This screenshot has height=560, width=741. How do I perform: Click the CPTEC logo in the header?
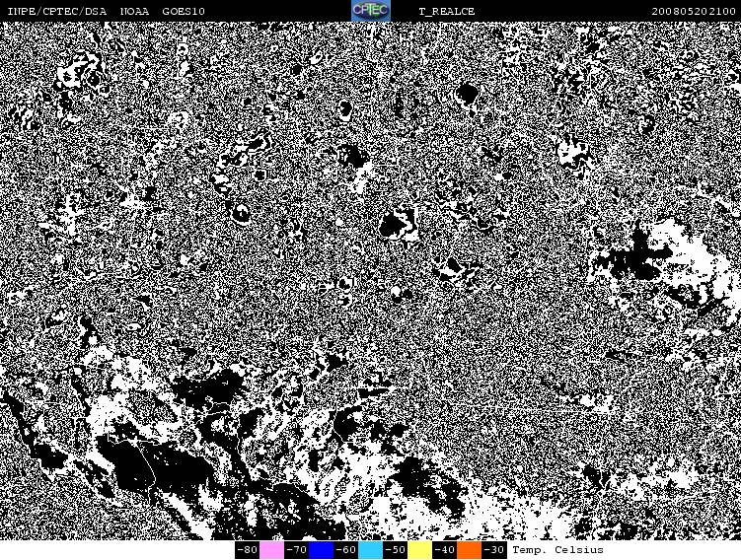click(371, 11)
